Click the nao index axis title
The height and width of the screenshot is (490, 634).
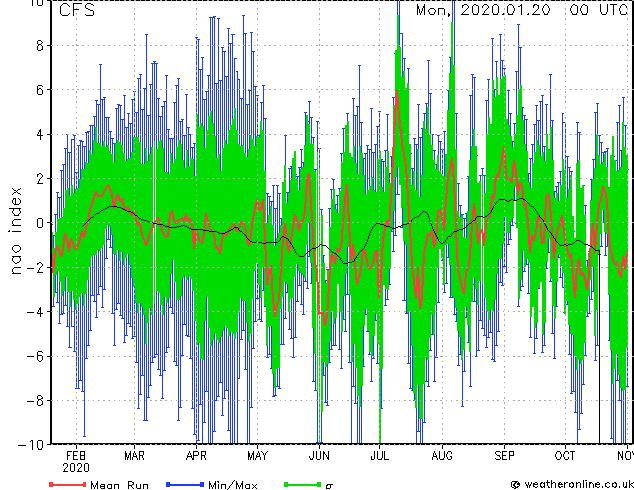point(15,231)
